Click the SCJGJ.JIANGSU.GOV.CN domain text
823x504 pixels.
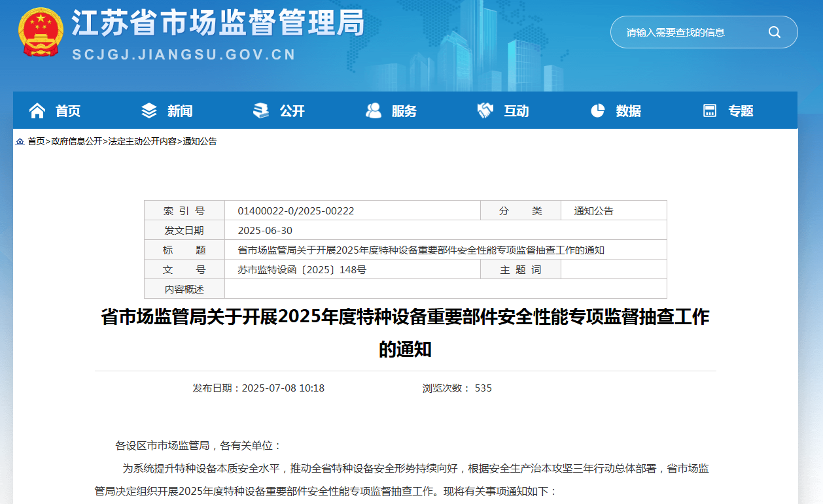point(184,55)
